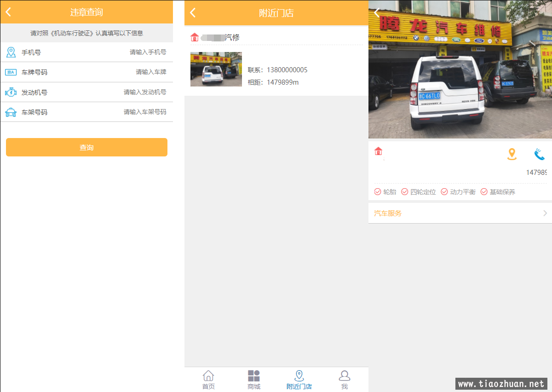Toggle the 基础保养 service checkmark

pyautogui.click(x=484, y=192)
